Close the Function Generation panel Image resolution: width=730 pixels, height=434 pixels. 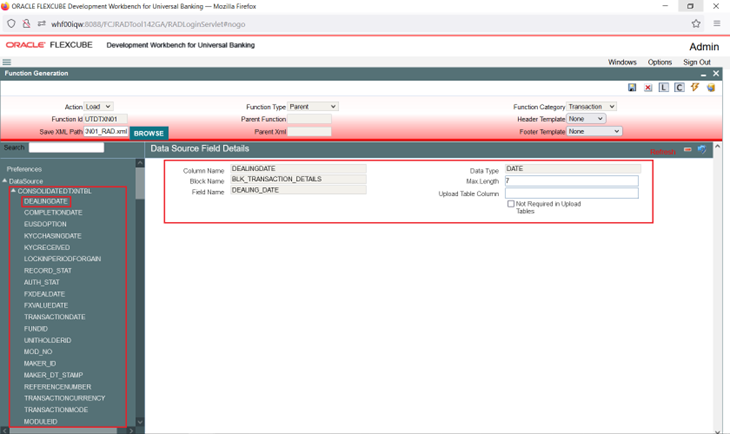coord(716,74)
